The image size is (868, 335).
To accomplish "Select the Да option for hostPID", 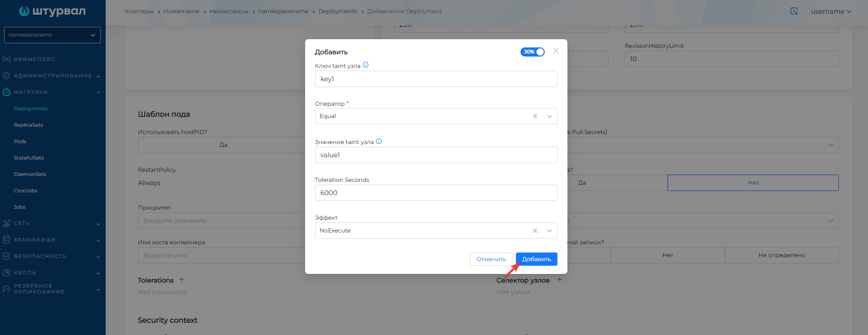I will (223, 145).
